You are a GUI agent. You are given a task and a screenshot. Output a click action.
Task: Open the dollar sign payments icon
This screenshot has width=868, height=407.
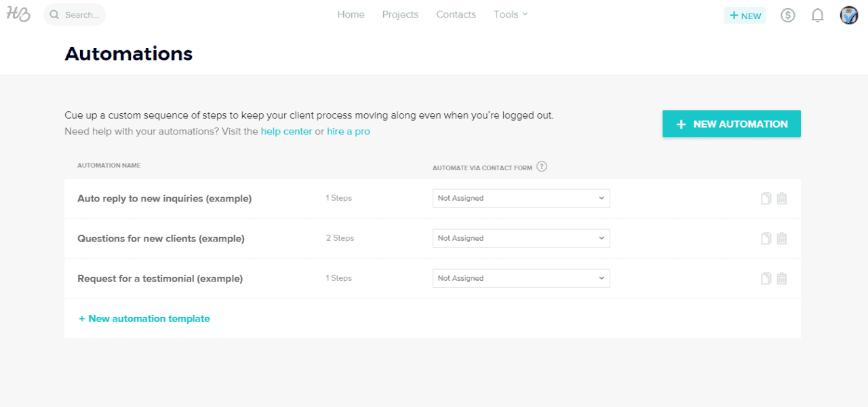[x=787, y=15]
